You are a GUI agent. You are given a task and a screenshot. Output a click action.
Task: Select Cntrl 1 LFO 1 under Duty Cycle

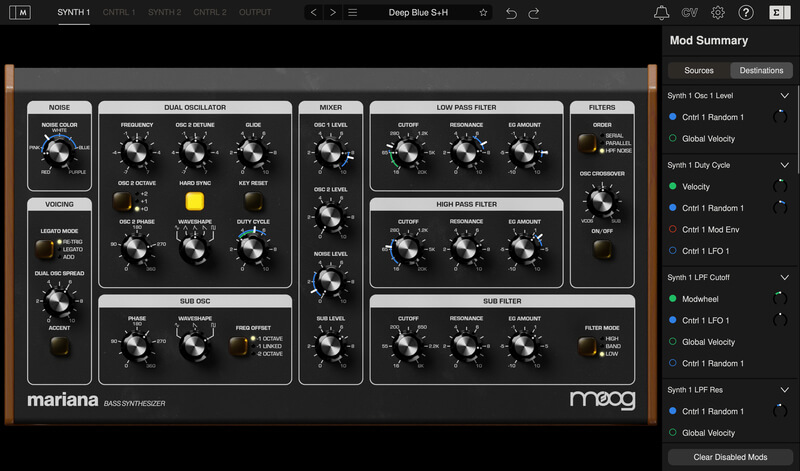click(x=706, y=251)
